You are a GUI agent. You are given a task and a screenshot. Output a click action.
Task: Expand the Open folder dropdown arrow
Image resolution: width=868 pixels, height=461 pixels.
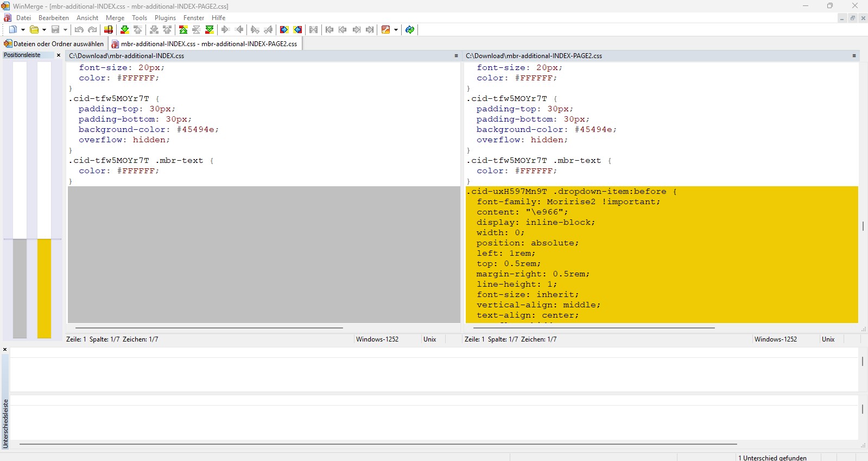coord(44,30)
